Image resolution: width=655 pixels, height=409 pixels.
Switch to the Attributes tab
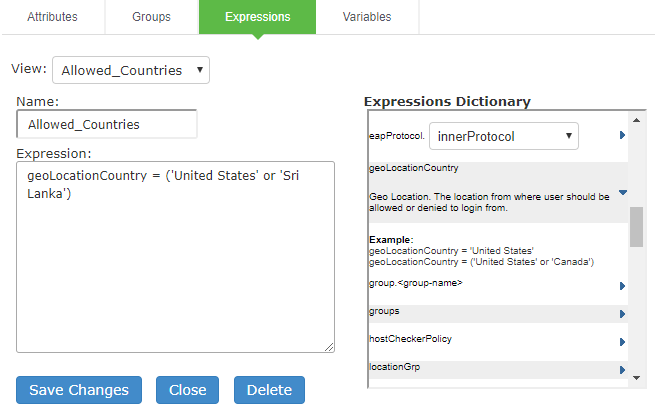tap(52, 17)
